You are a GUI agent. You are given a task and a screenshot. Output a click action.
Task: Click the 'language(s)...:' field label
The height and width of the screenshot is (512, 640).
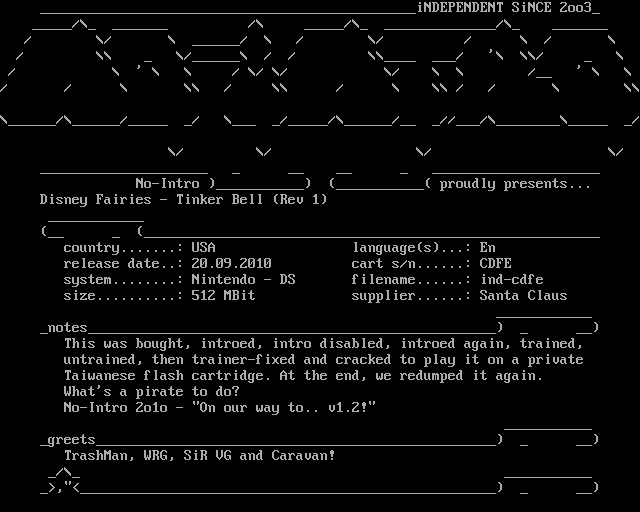point(411,248)
